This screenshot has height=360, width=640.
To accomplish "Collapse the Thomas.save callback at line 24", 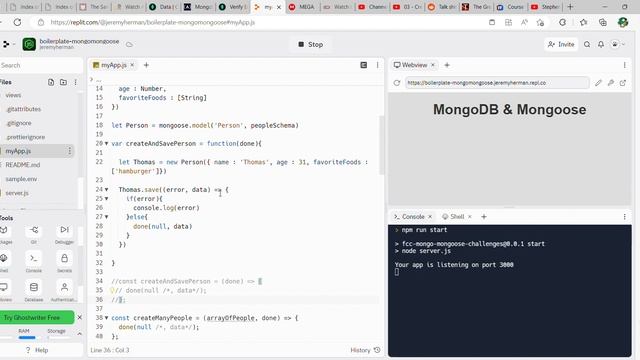I will (x=107, y=189).
